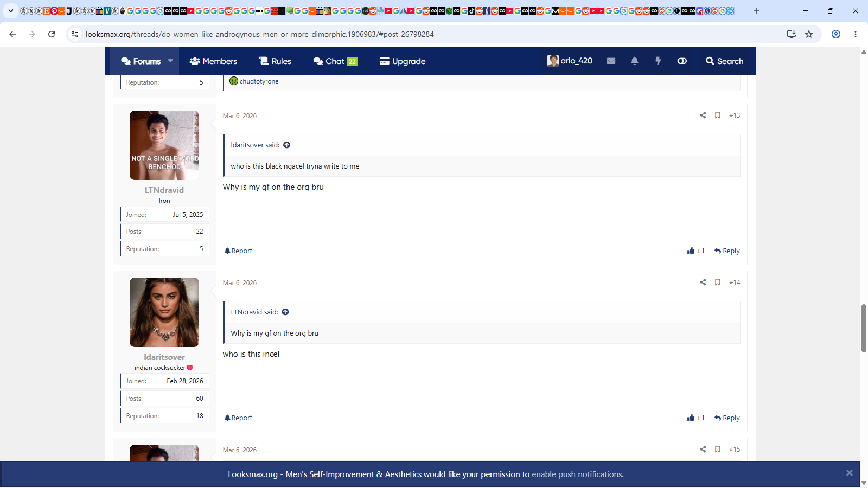Image resolution: width=868 pixels, height=488 pixels.
Task: Like LTNdravid's post with thumbs up
Action: [696, 251]
